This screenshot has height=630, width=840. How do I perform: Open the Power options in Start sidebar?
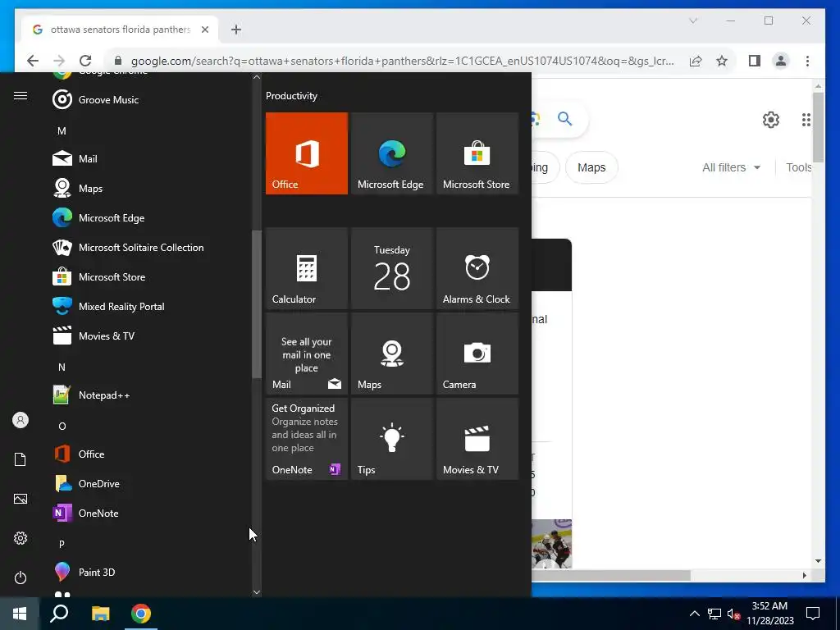(x=21, y=577)
